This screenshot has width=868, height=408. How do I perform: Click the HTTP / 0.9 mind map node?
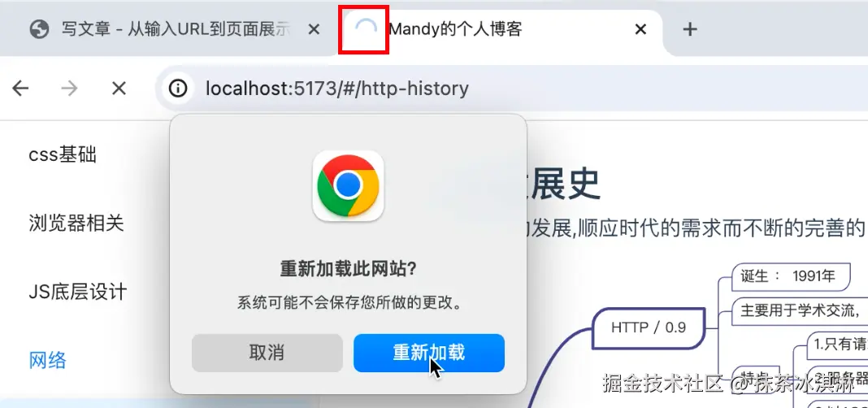(x=649, y=328)
